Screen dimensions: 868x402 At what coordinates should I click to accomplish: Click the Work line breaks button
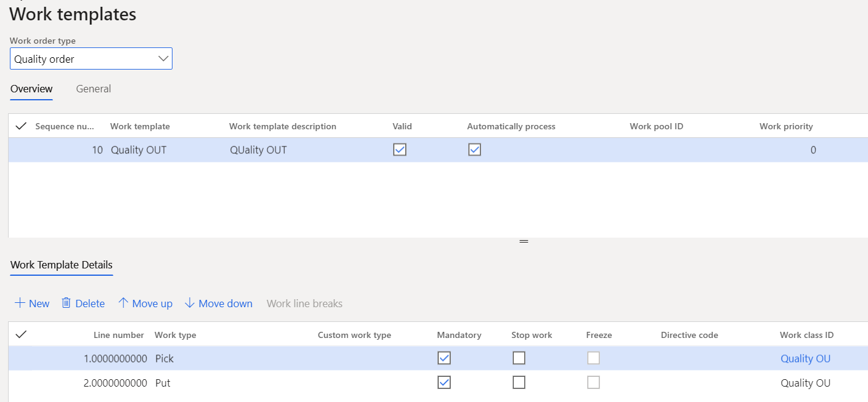coord(304,304)
